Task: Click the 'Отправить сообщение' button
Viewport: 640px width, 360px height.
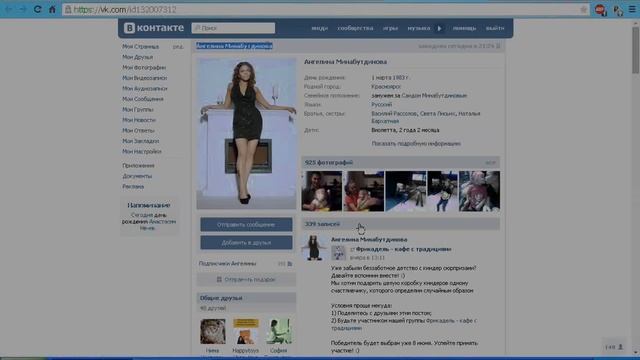Action: [246, 224]
